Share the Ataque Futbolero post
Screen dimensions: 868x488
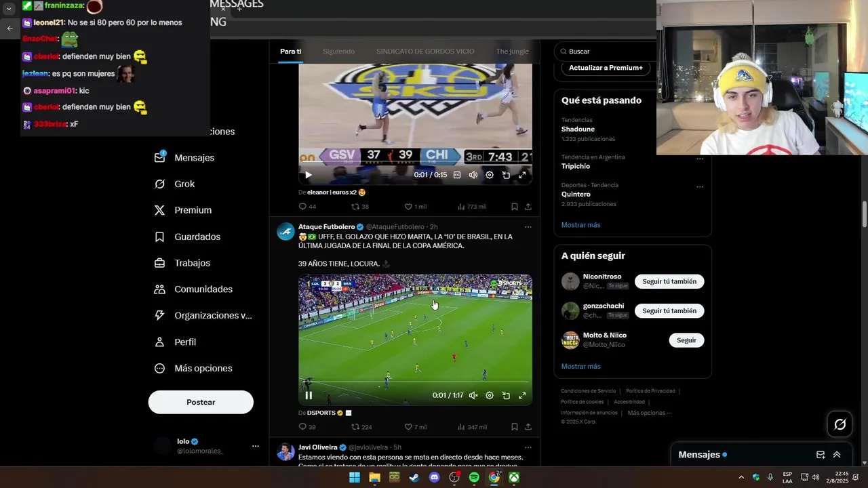click(528, 427)
